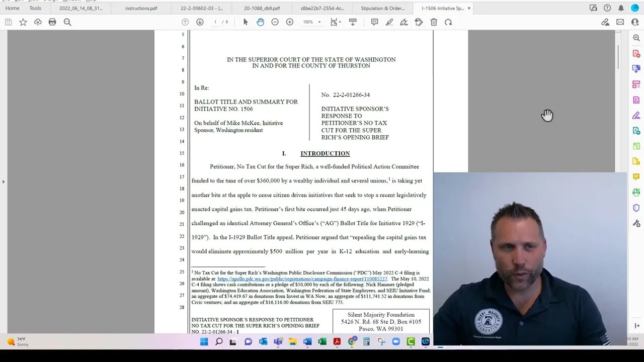Open the Fill & Sign tool in right pane
The width and height of the screenshot is (644, 362).
click(636, 115)
